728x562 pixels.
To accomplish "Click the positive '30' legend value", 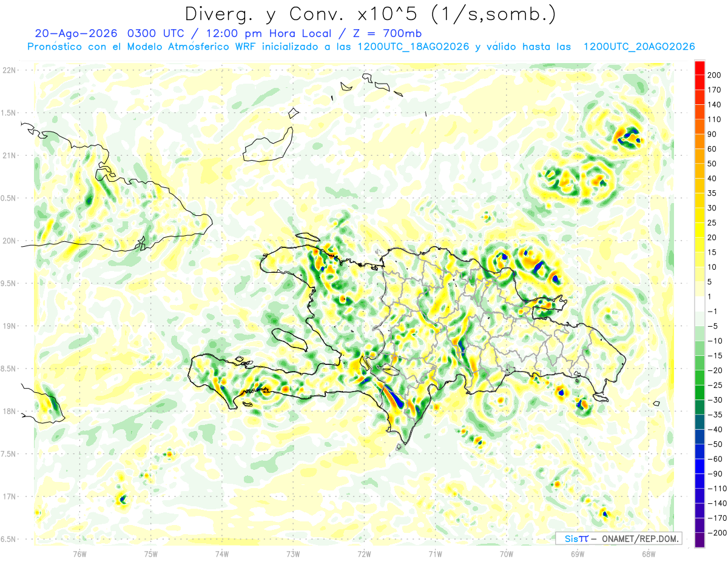I will click(713, 208).
